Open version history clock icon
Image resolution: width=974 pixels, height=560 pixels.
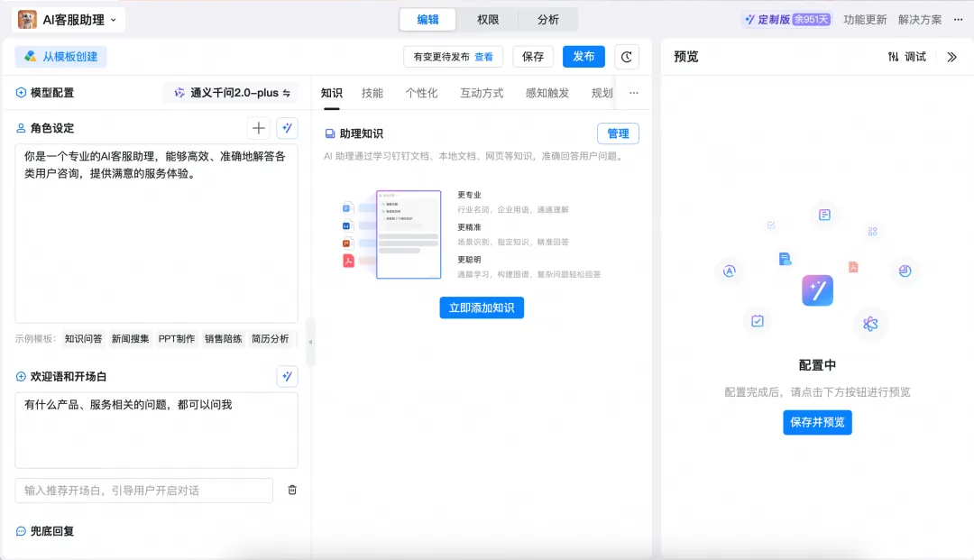pos(626,57)
